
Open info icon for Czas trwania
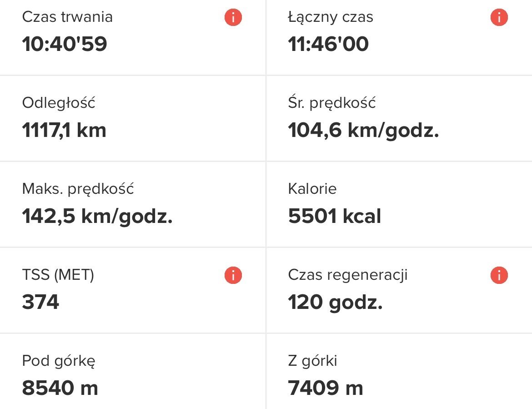[x=233, y=18]
